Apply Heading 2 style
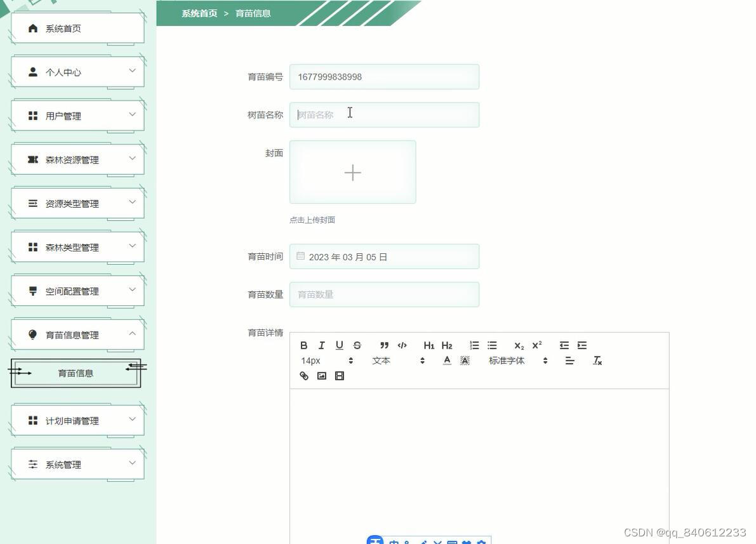Screen dimensions: 756x544 447,345
